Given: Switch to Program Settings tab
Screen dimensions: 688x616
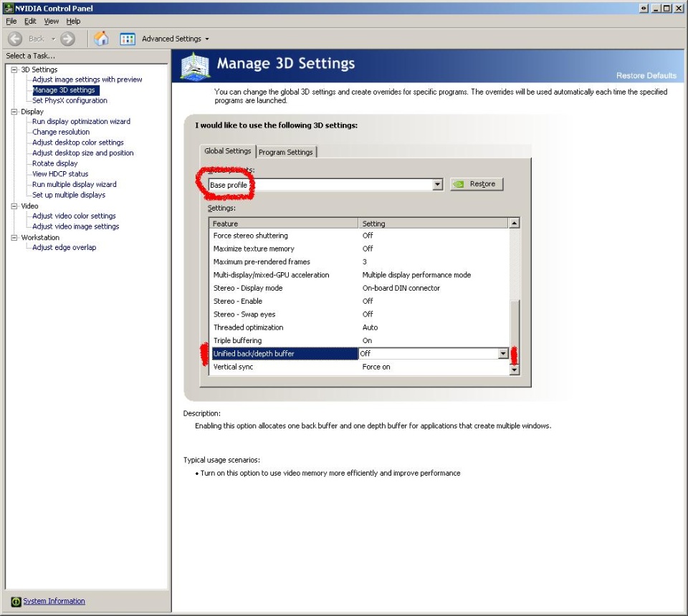Looking at the screenshot, I should [286, 152].
